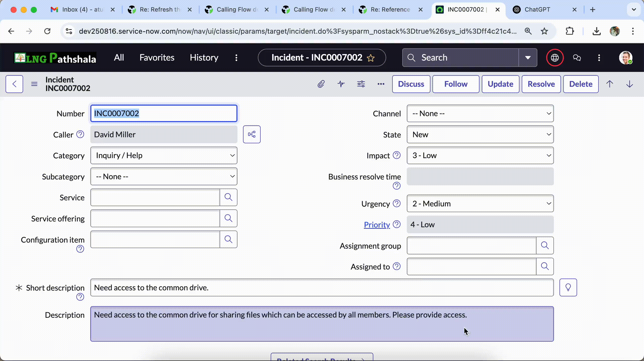Click the Resolve button
Image resolution: width=644 pixels, height=361 pixels.
(x=541, y=84)
